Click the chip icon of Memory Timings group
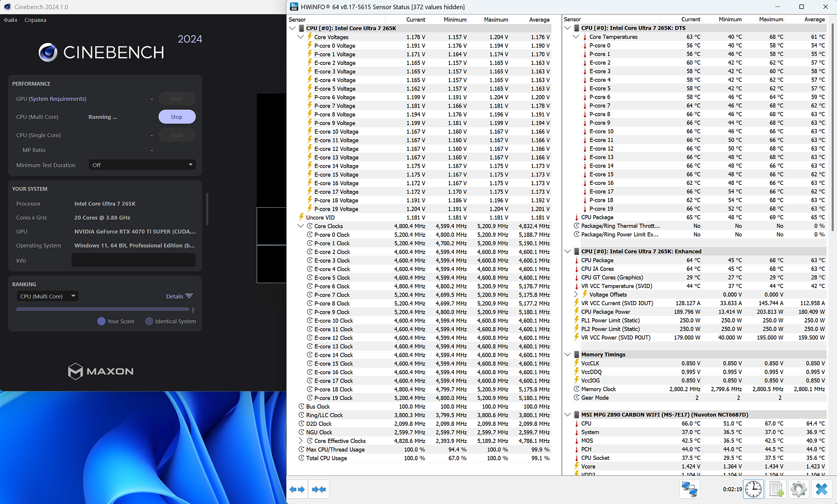 pyautogui.click(x=576, y=354)
